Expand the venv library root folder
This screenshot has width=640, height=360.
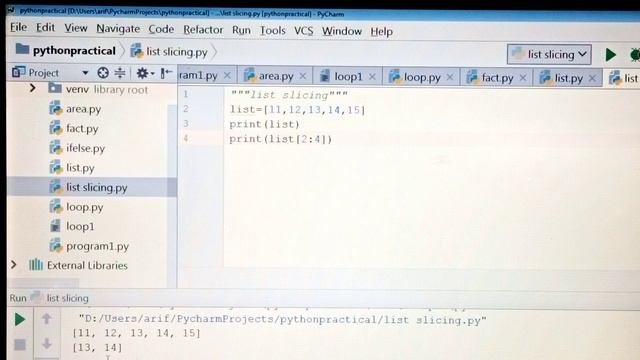(x=32, y=88)
